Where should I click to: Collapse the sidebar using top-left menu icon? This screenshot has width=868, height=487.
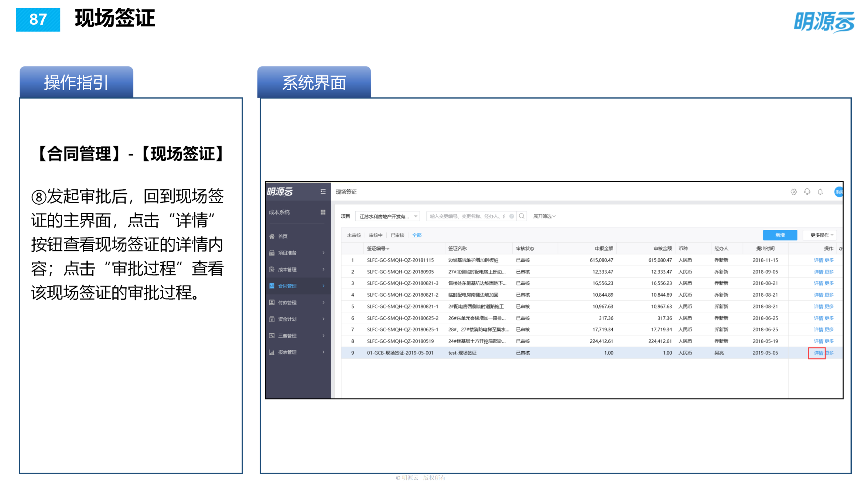323,191
